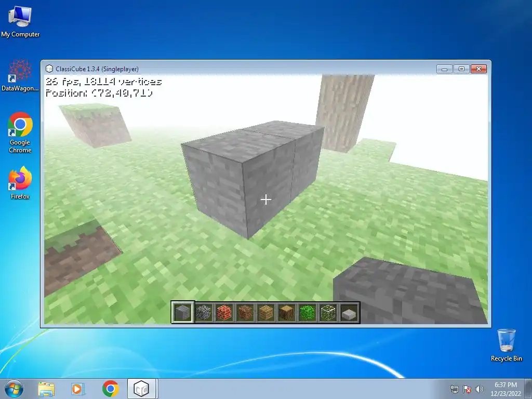This screenshot has width=532, height=399.
Task: Click the floating grass block
Action: pyautogui.click(x=95, y=125)
